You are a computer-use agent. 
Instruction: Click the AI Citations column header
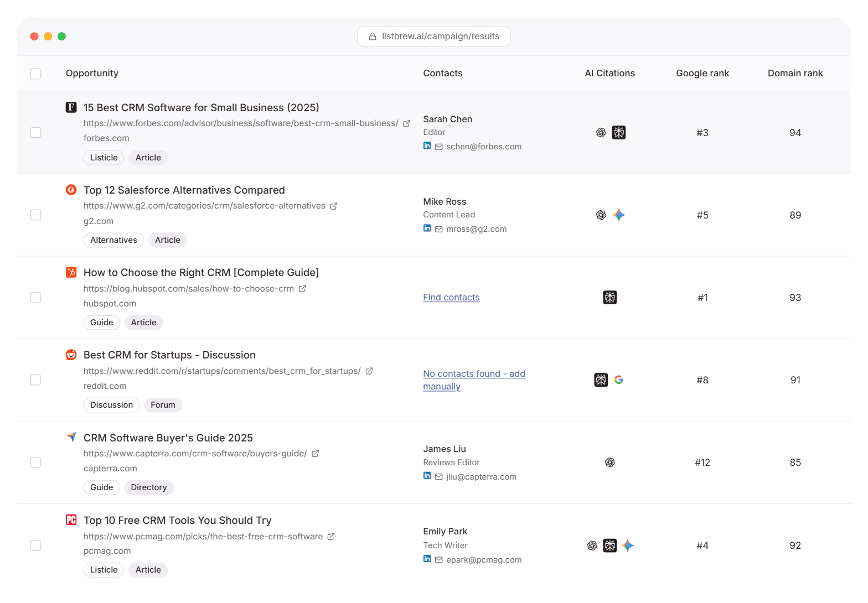pyautogui.click(x=609, y=74)
